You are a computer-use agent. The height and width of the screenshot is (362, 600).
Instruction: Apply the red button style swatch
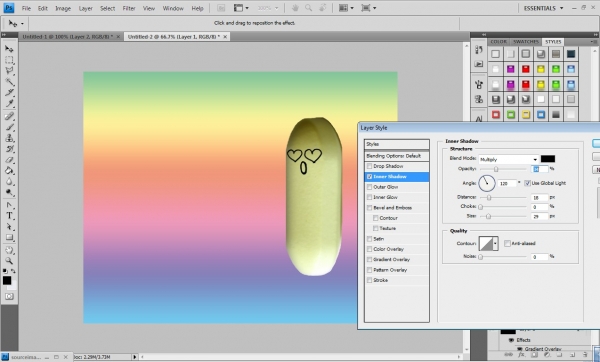coord(525,69)
